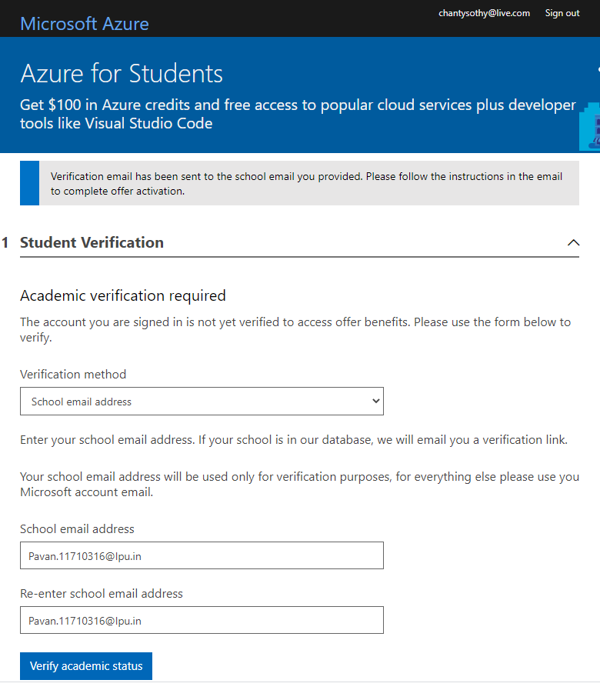
Task: Click the School email address field label
Action: (77, 528)
